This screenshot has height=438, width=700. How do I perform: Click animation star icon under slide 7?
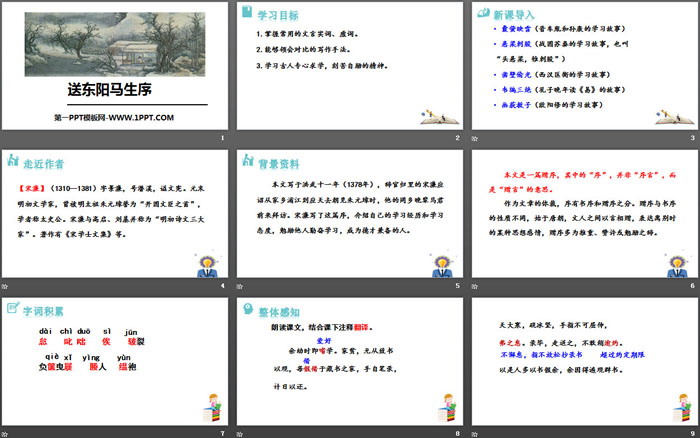5,434
